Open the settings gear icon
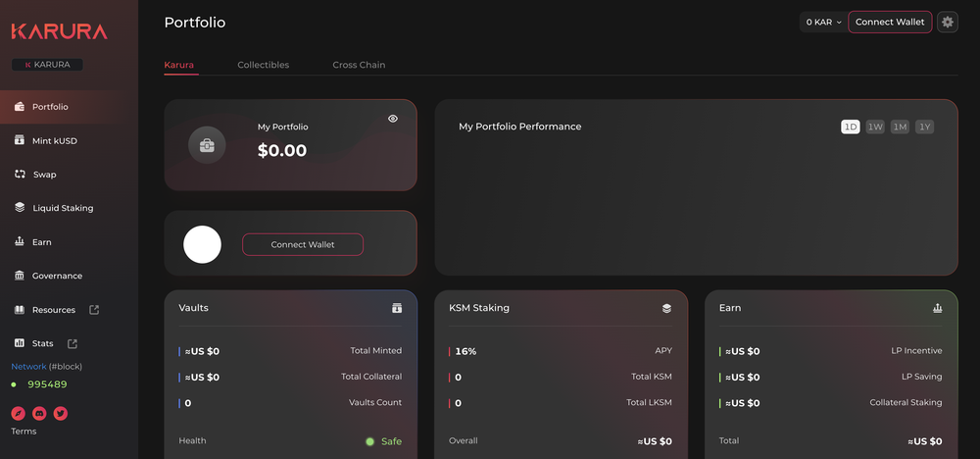This screenshot has width=980, height=459. coord(948,22)
